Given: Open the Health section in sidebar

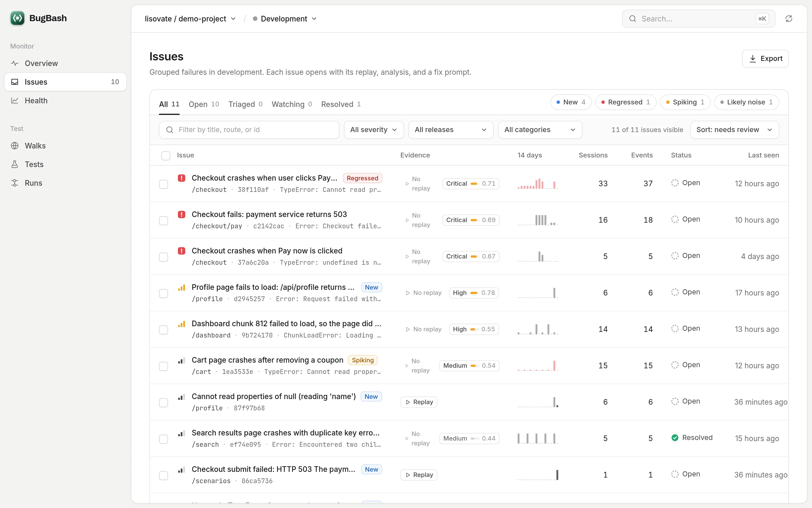Looking at the screenshot, I should [65, 100].
